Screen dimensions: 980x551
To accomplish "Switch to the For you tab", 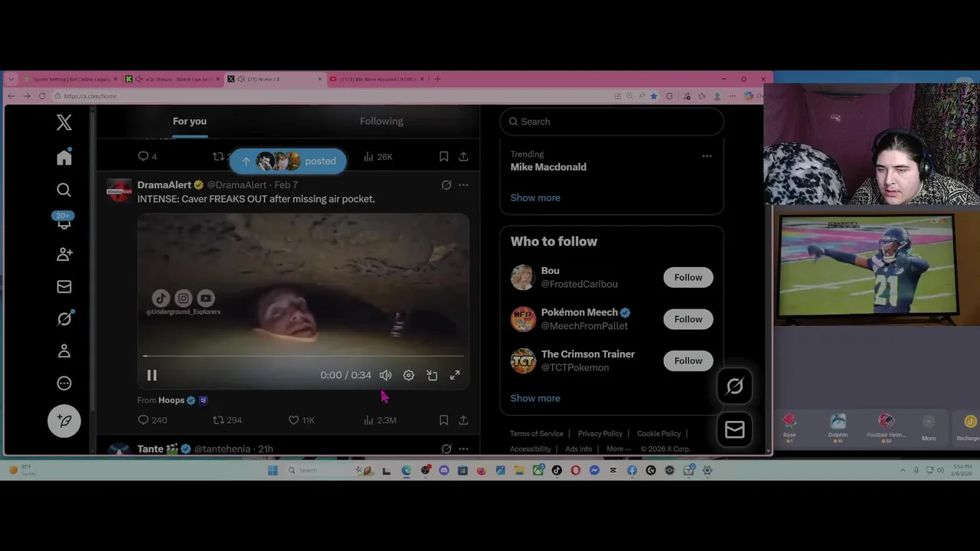I will [189, 121].
